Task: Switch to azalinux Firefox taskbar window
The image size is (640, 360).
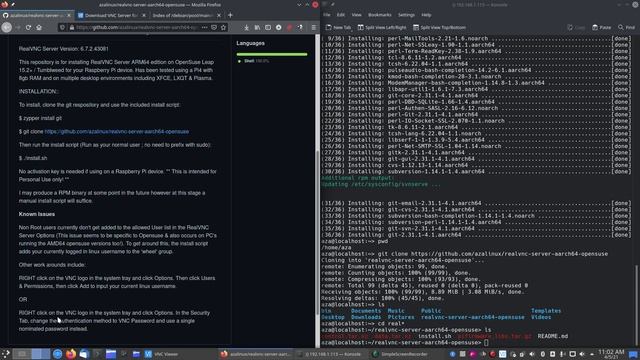Action: coord(256,354)
